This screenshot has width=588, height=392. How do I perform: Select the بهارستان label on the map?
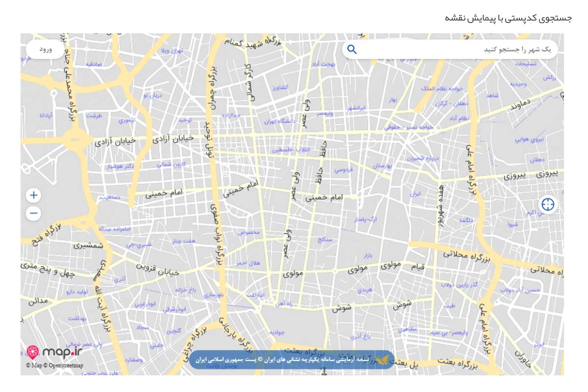pos(382,166)
